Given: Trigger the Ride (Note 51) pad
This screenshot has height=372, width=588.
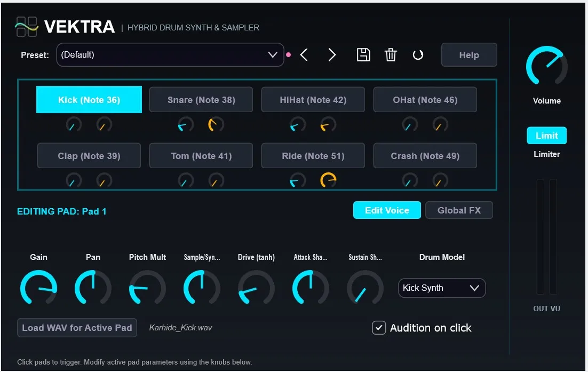Looking at the screenshot, I should click(x=313, y=156).
